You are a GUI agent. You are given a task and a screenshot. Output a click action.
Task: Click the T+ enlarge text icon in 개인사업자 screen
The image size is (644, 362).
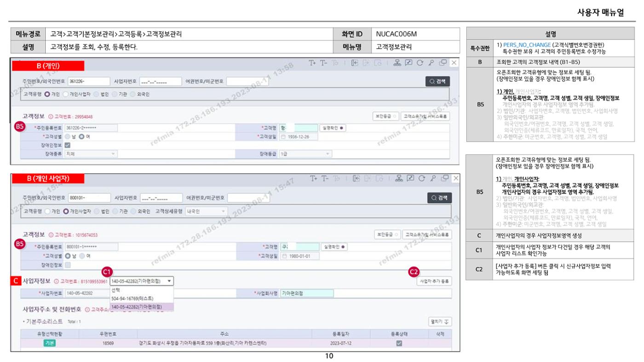tap(314, 178)
